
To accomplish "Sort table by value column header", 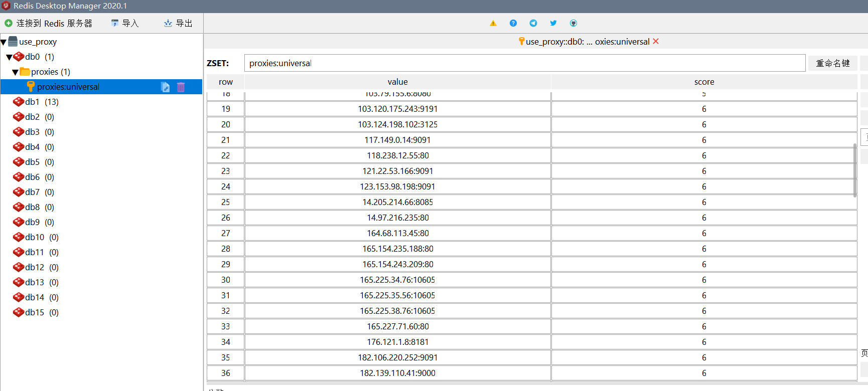I will click(x=398, y=82).
